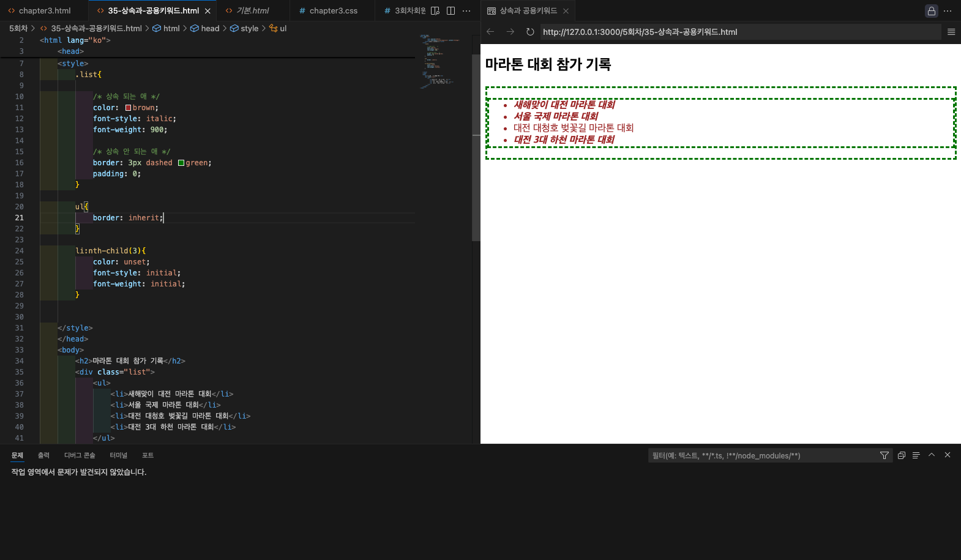Image resolution: width=961 pixels, height=560 pixels.
Task: Click the '<div class="list">' line 35
Action: point(115,372)
